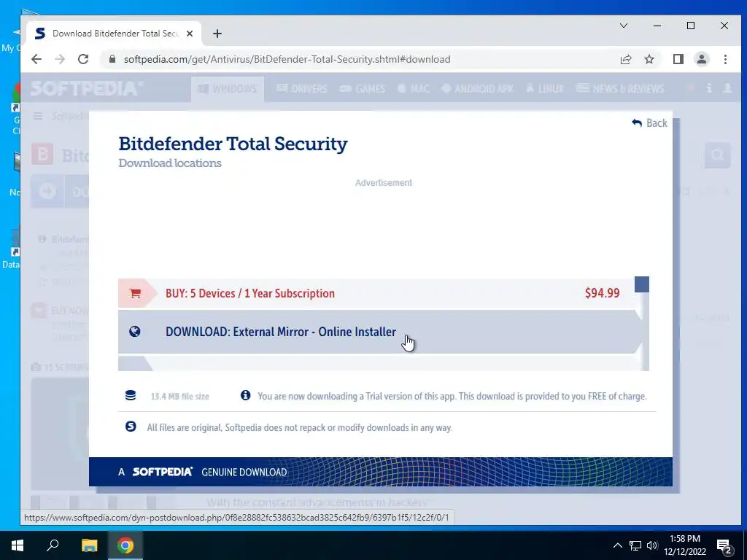Image resolution: width=747 pixels, height=560 pixels.
Task: Open the notification center icon
Action: coord(724,546)
